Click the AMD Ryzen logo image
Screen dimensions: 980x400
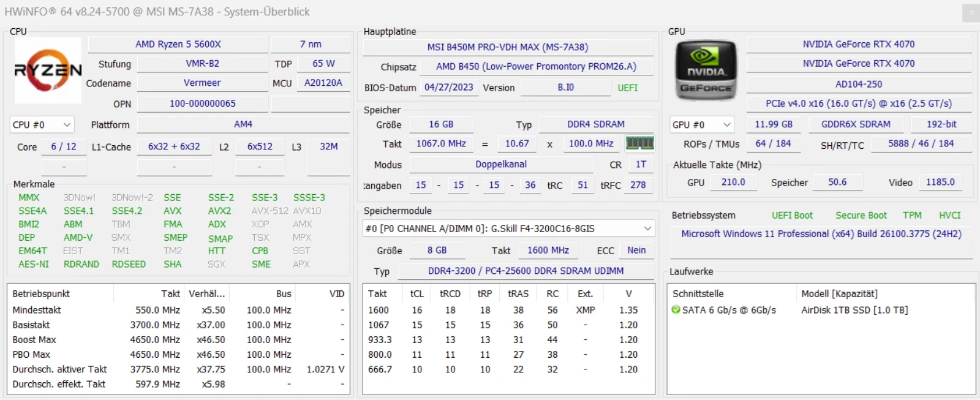pyautogui.click(x=48, y=70)
